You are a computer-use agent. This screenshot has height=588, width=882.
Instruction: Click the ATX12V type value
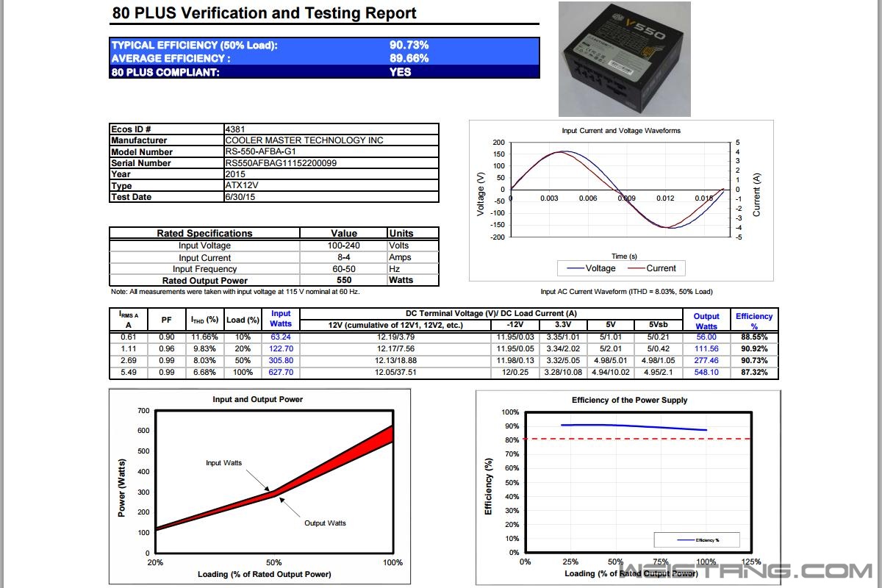(x=240, y=186)
